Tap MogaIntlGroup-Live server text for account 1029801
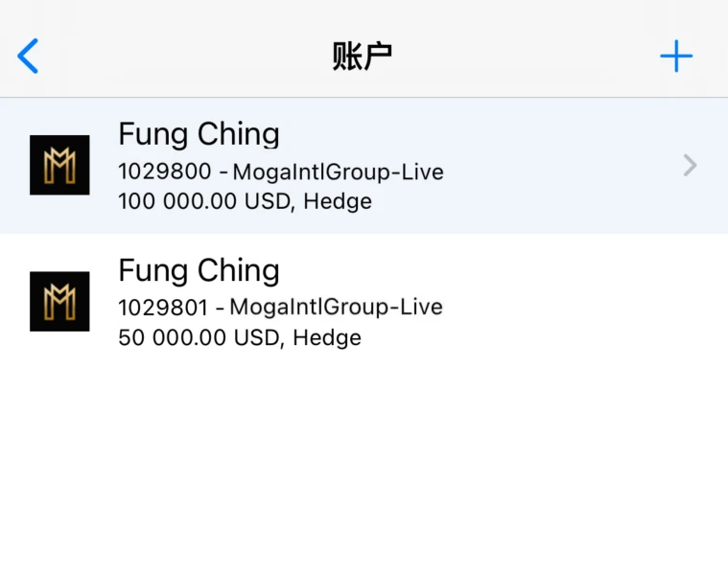 pos(336,308)
